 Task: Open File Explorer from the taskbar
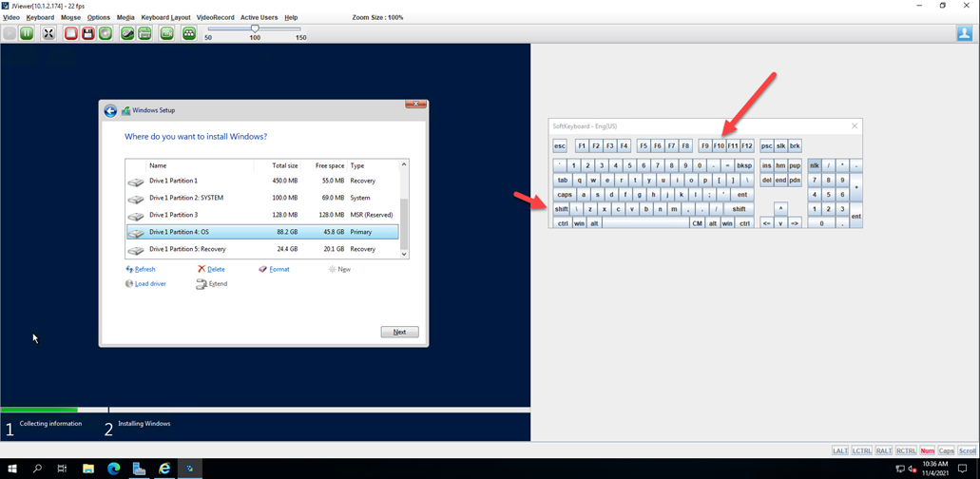88,468
